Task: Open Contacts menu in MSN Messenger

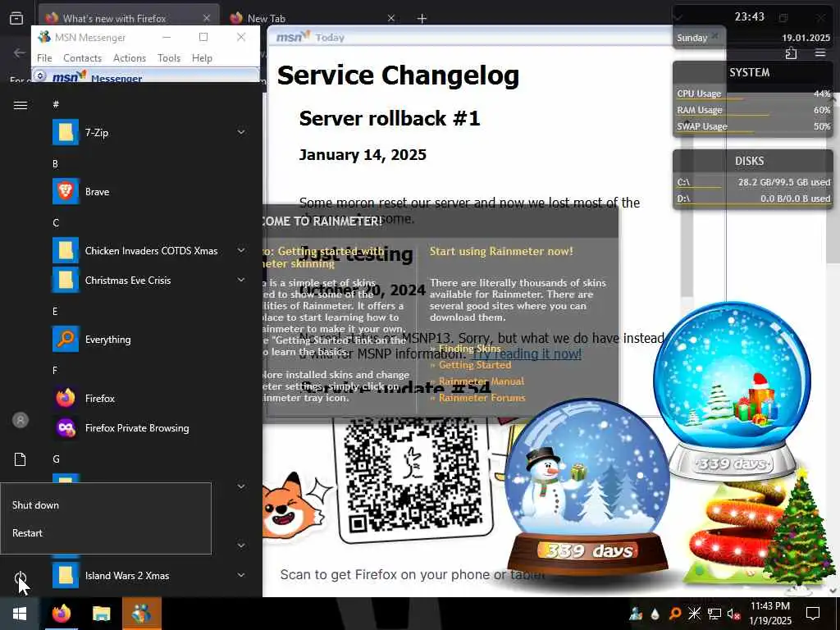Action: [x=83, y=58]
